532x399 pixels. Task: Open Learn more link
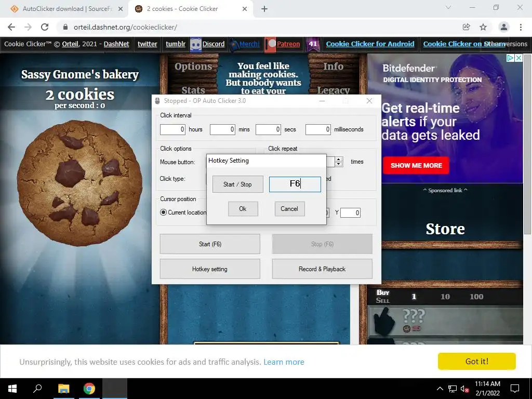click(284, 362)
